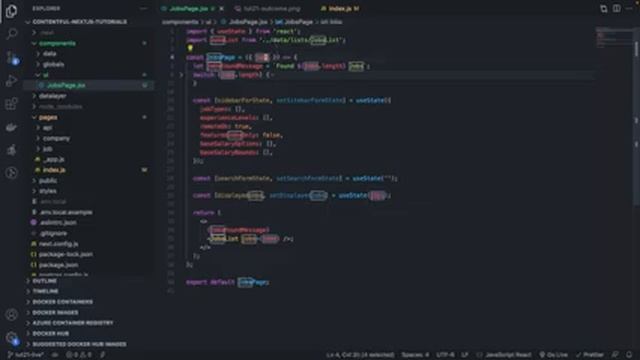Screen dimensions: 640x360
Task: Expand the node_modules folder
Action: [x=60, y=107]
